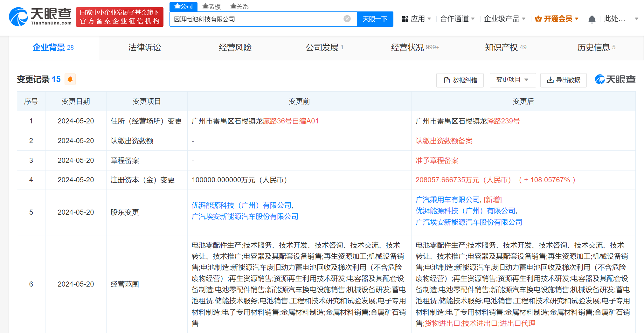The image size is (644, 333).
Task: Clear the search box with X icon
Action: tap(347, 19)
